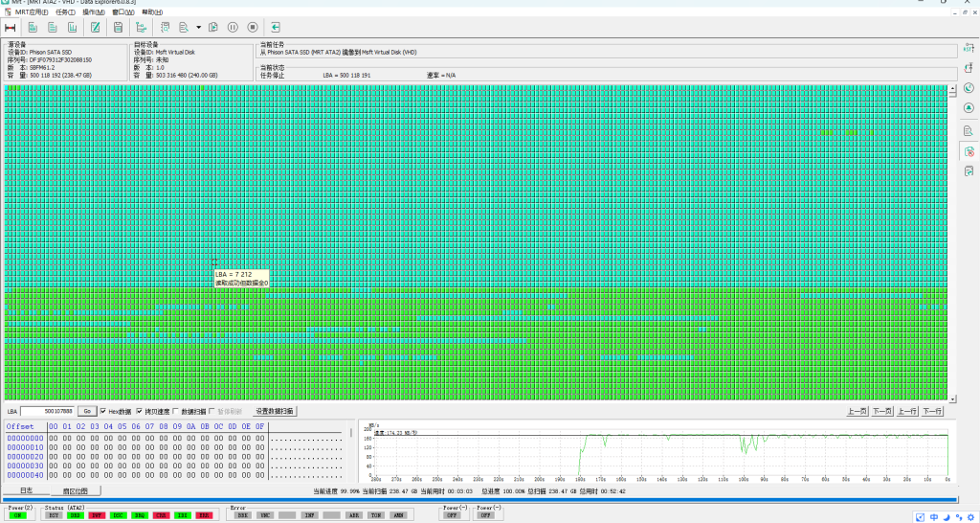Click the chart document icon fourth in toolbar

73,27
